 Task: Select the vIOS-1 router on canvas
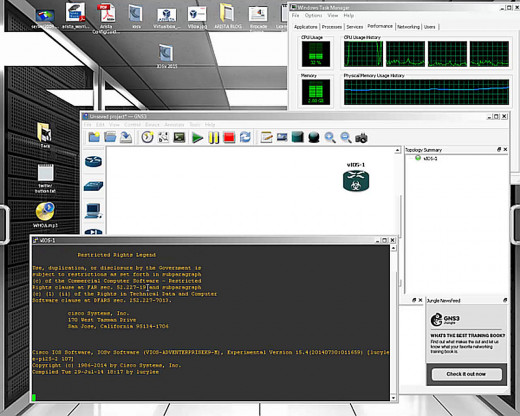click(356, 181)
